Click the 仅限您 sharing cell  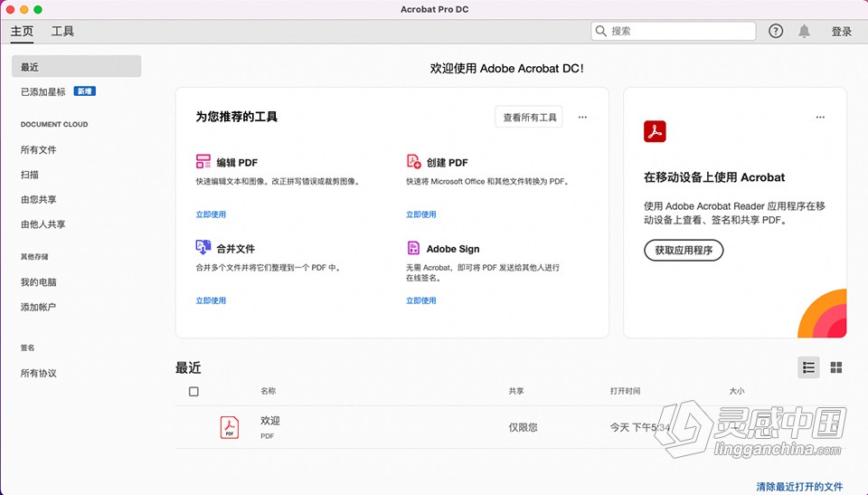tap(524, 427)
